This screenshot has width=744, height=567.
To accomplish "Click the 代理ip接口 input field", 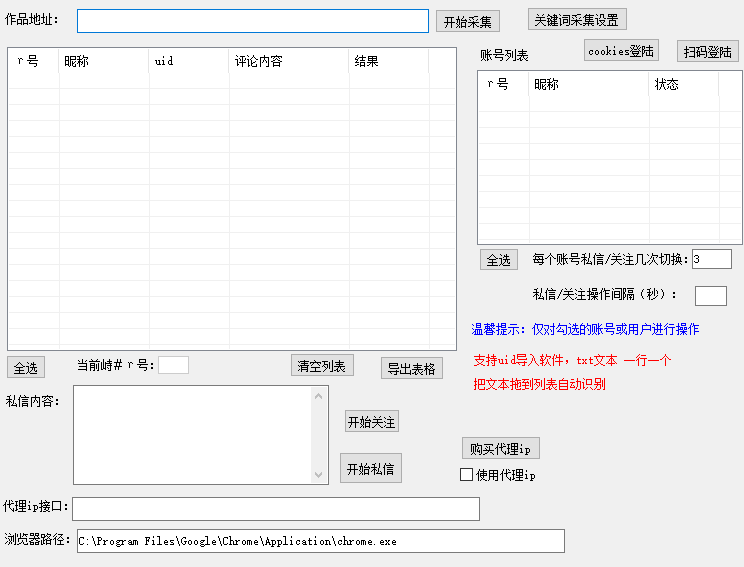I will 275,509.
